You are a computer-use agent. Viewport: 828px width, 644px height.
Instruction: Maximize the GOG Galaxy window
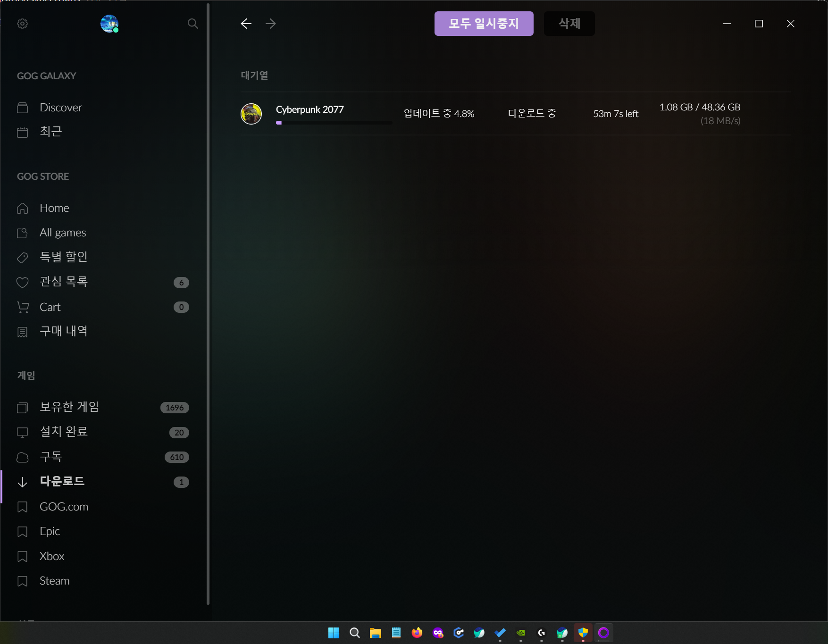759,24
